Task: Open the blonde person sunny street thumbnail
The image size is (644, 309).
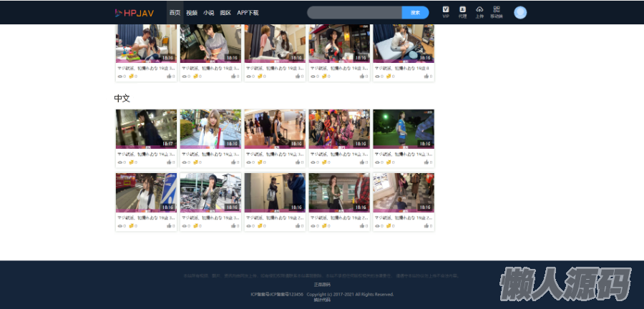Action: tap(210, 129)
